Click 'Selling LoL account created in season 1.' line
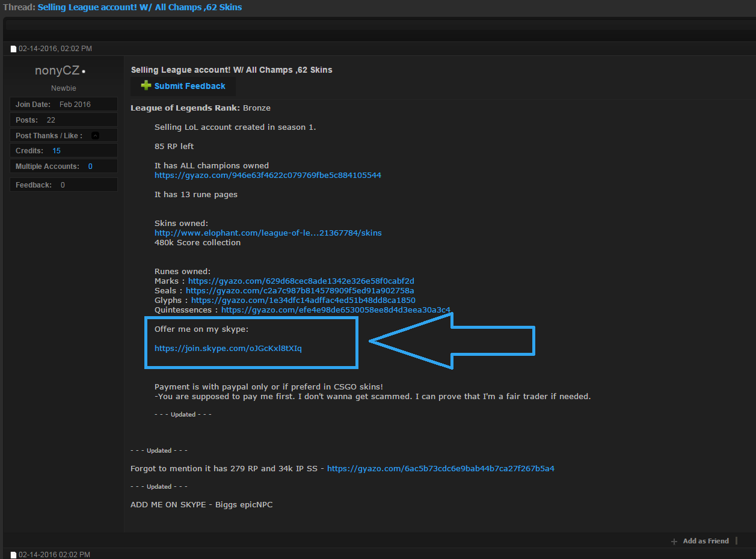 235,127
